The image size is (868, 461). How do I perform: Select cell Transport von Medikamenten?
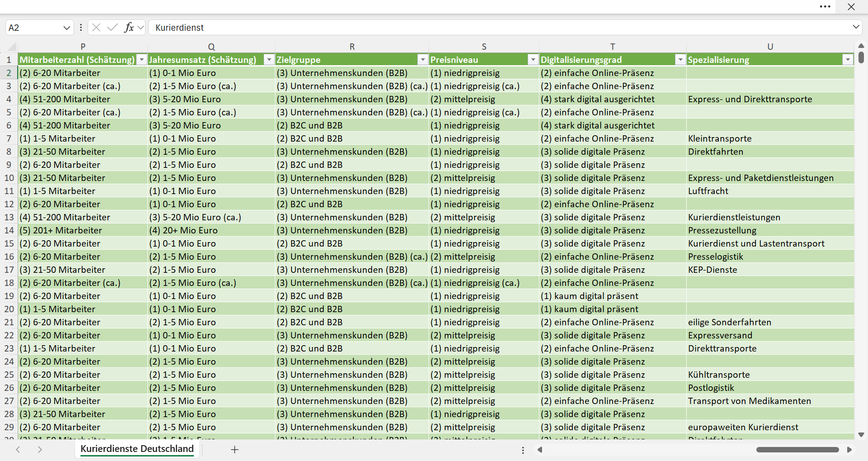point(770,401)
